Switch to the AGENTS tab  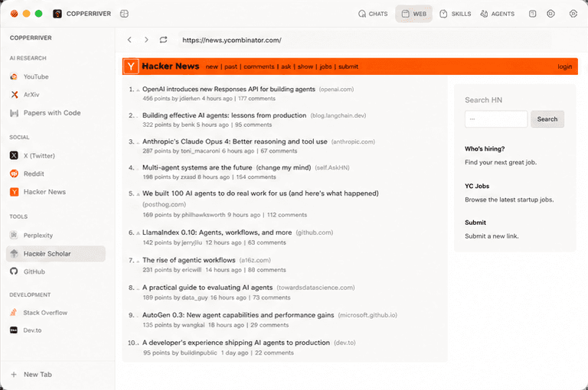point(498,14)
